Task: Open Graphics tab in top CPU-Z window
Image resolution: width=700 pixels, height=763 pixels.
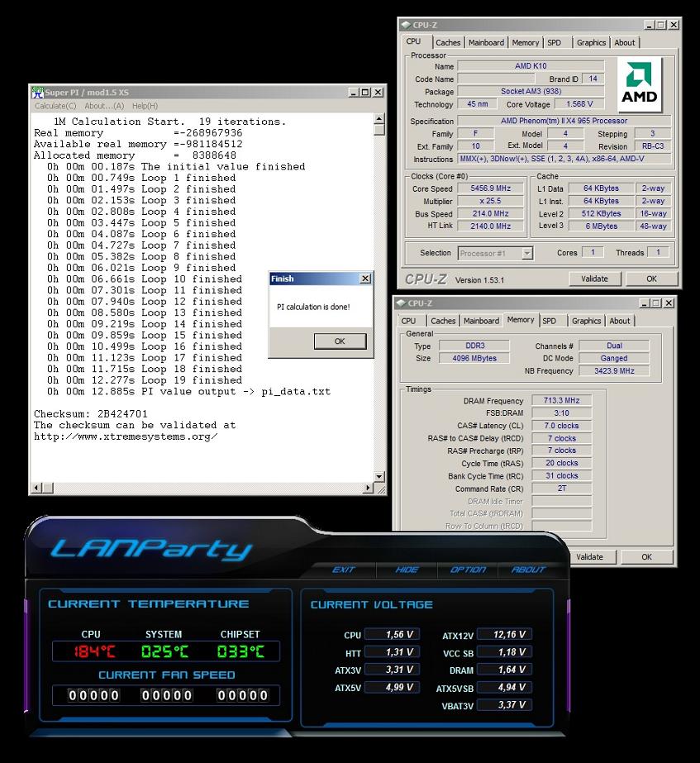Action: click(x=591, y=42)
